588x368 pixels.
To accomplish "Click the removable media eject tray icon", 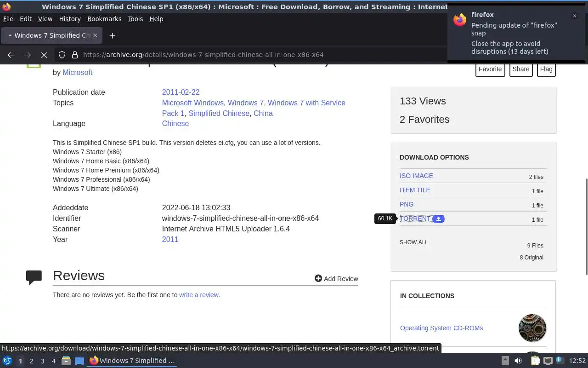I will click(x=505, y=361).
